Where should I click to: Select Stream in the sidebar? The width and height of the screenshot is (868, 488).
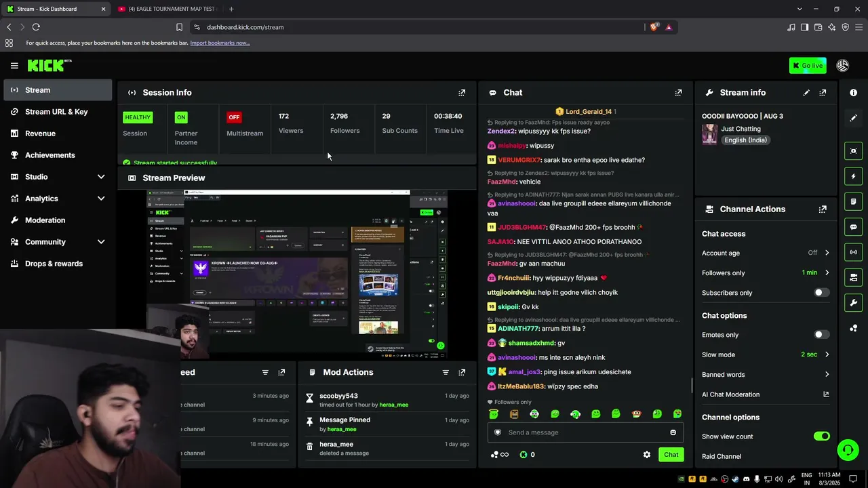58,90
